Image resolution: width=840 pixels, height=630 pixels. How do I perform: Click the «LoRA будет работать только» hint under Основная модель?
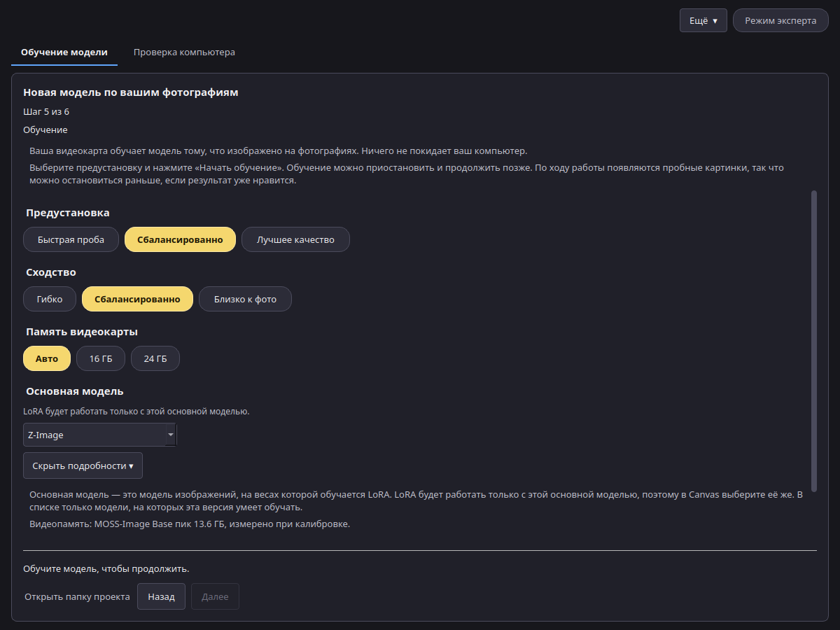[136, 411]
